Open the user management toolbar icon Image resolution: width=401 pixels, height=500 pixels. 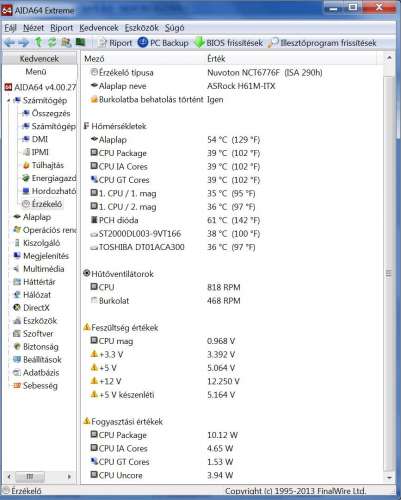tap(66, 42)
